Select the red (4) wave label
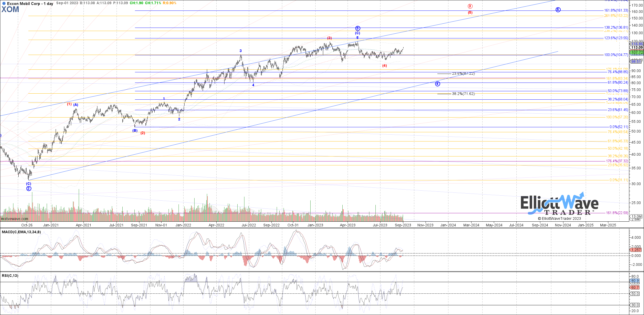644x315 pixels. pos(384,66)
